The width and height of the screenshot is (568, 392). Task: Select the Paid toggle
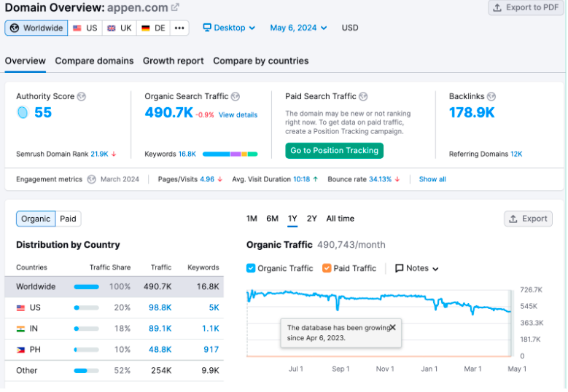[x=68, y=219]
